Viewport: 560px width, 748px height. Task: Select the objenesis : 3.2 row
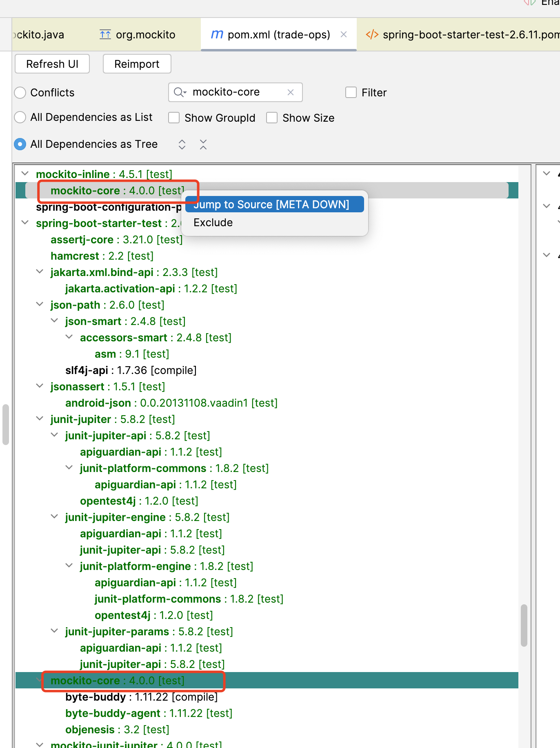click(x=117, y=730)
